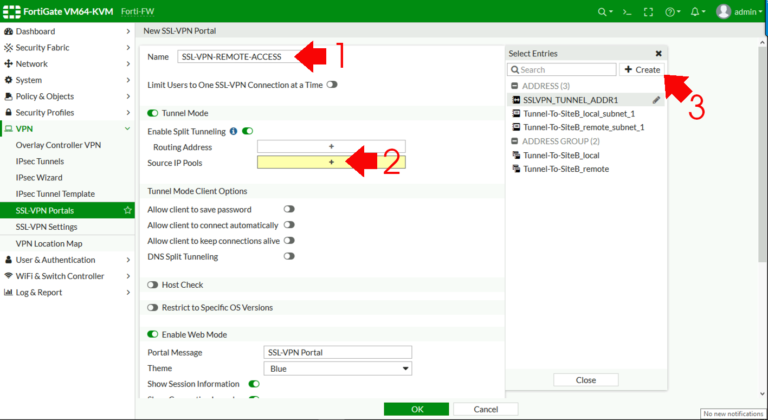Click the Name input field
The image size is (768, 420).
coord(240,56)
